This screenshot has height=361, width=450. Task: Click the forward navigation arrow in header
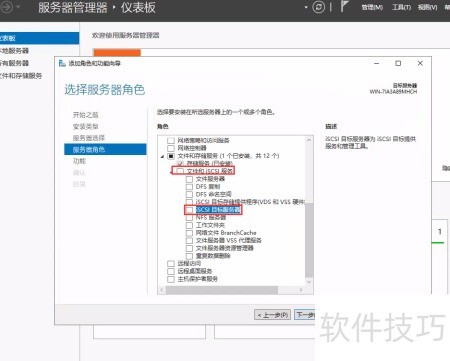(7, 7)
